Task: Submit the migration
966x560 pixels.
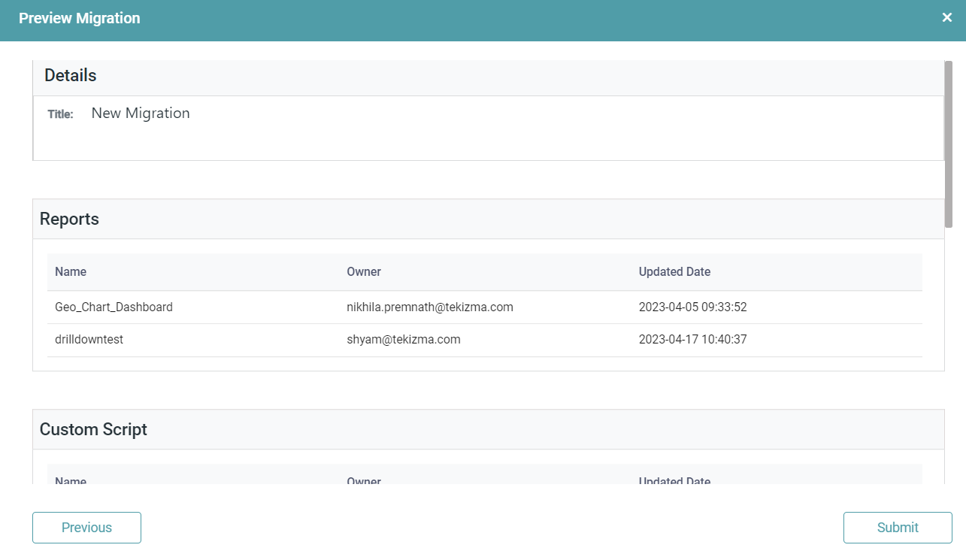Action: pos(898,528)
